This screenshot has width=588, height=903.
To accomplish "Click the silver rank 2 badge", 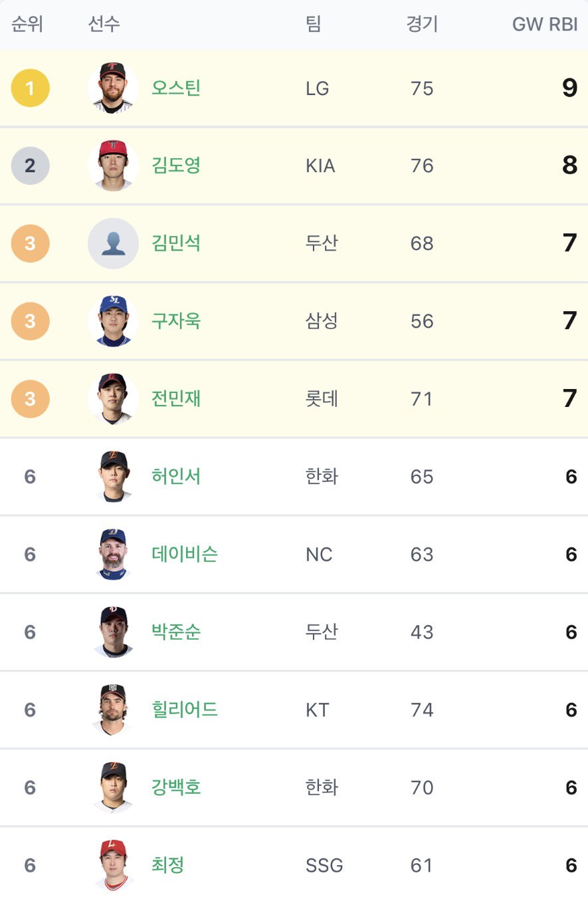I will click(x=31, y=166).
